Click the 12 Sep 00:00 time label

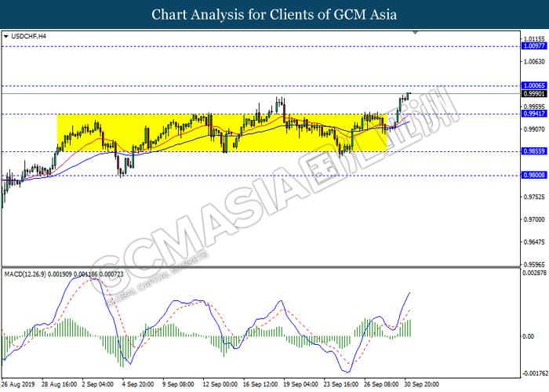coord(220,384)
